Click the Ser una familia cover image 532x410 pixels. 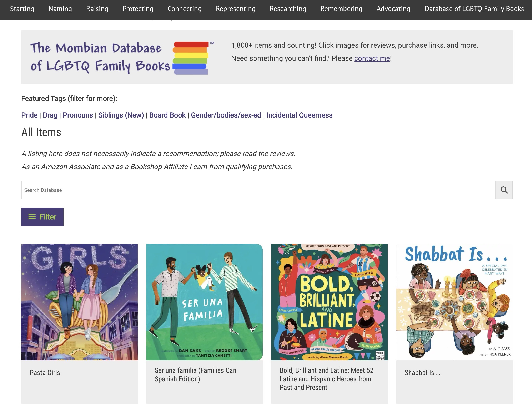coord(204,302)
